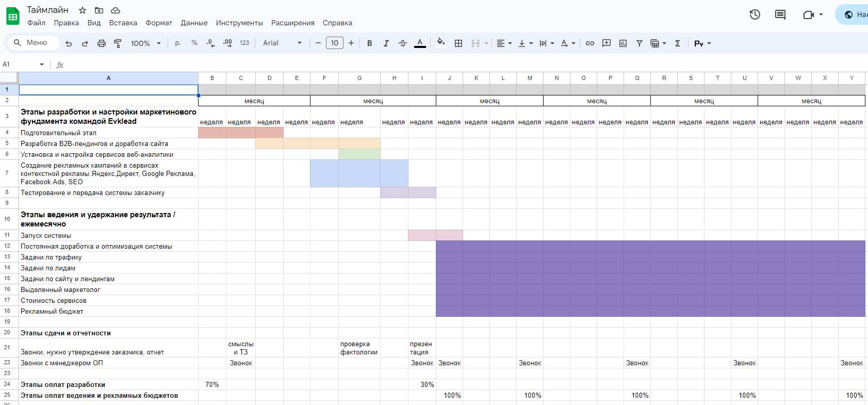Open the Расширения menu
This screenshot has height=405, width=868.
(292, 23)
